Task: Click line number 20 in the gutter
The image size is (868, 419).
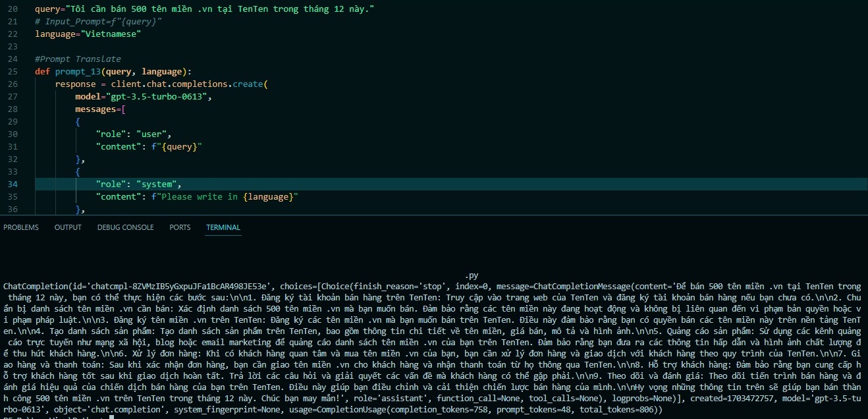Action: 13,9
